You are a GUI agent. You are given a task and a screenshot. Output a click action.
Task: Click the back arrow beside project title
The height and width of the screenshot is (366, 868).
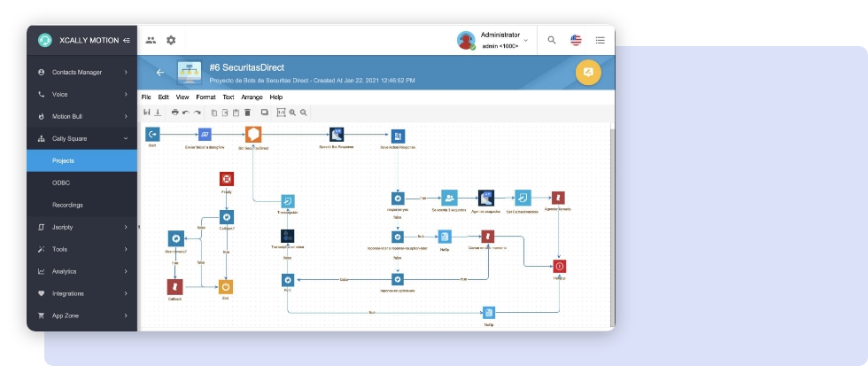[160, 73]
